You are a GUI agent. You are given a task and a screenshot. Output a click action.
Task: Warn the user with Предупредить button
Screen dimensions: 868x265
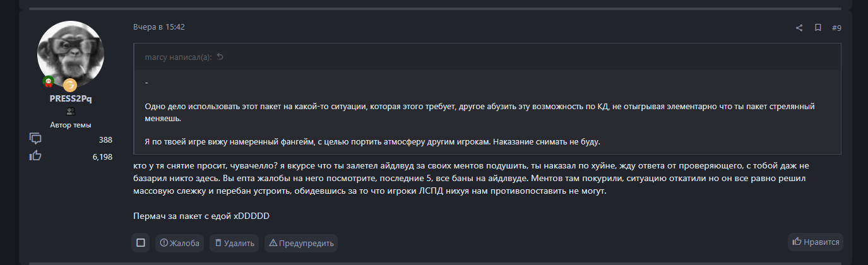coord(301,243)
